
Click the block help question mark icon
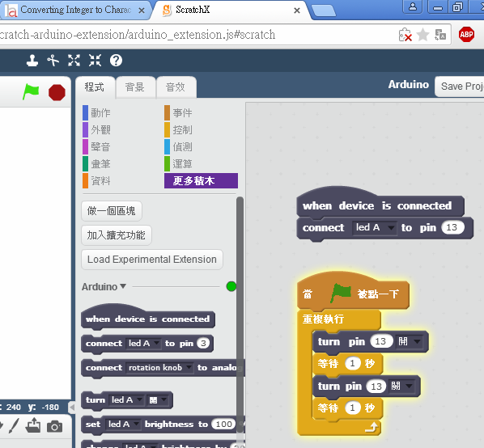(x=116, y=61)
